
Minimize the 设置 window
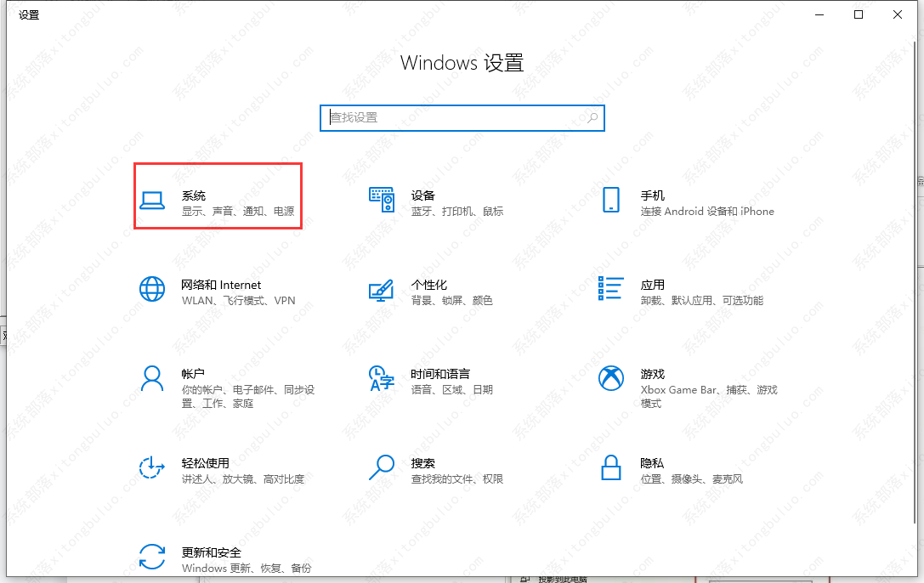click(819, 14)
